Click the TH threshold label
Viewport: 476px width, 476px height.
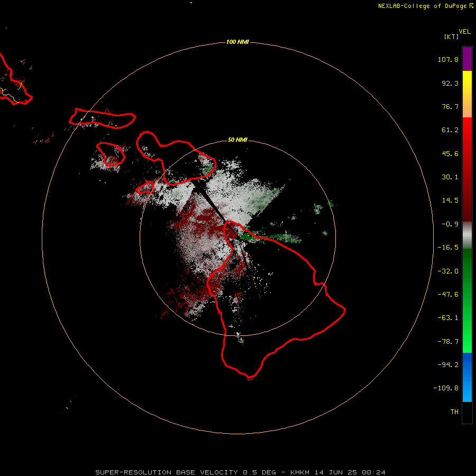coord(454,412)
